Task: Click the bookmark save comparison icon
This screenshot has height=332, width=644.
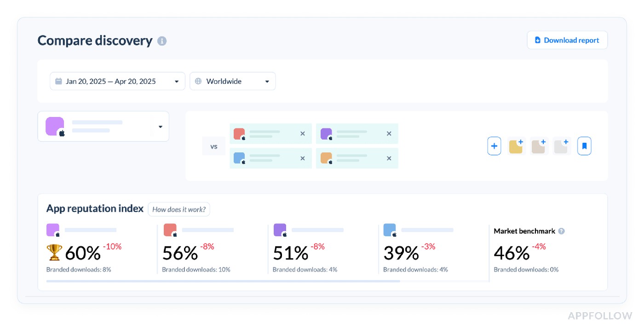Action: coord(584,146)
